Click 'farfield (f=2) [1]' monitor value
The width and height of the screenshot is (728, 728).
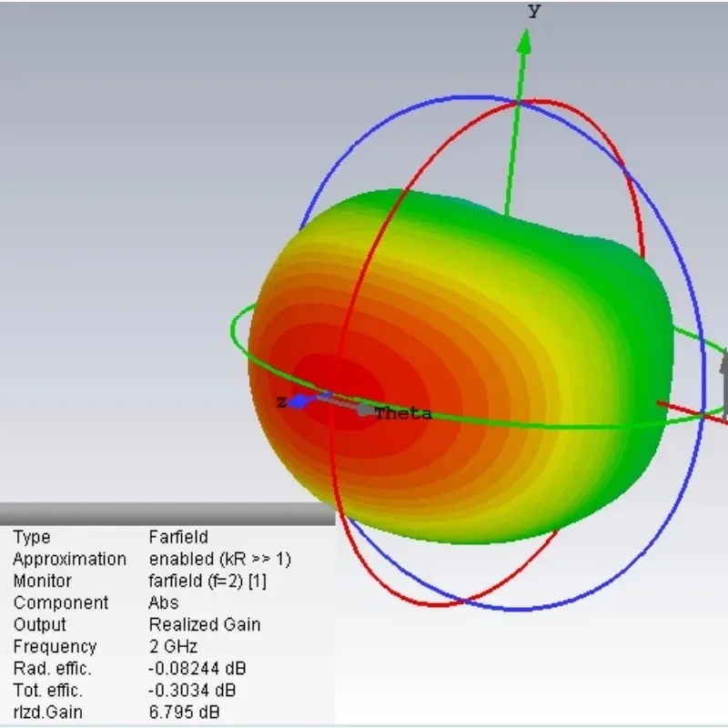(x=207, y=581)
